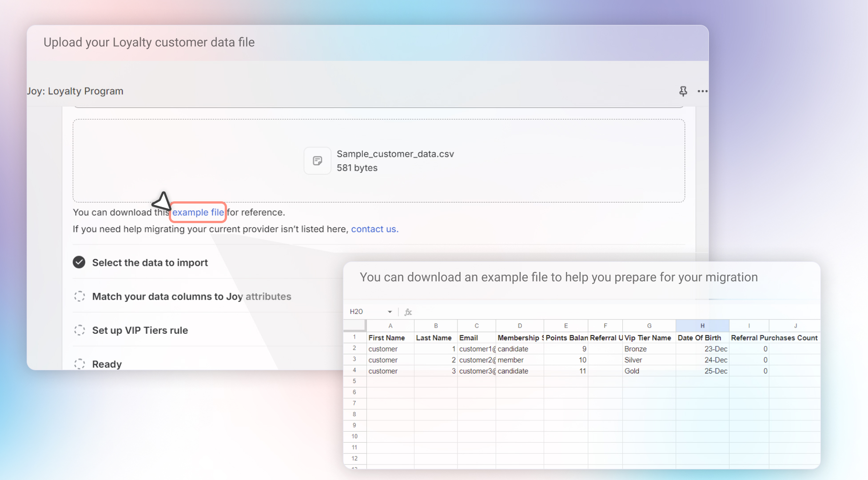Click the checked 'Select the data to import' step icon

pyautogui.click(x=79, y=262)
